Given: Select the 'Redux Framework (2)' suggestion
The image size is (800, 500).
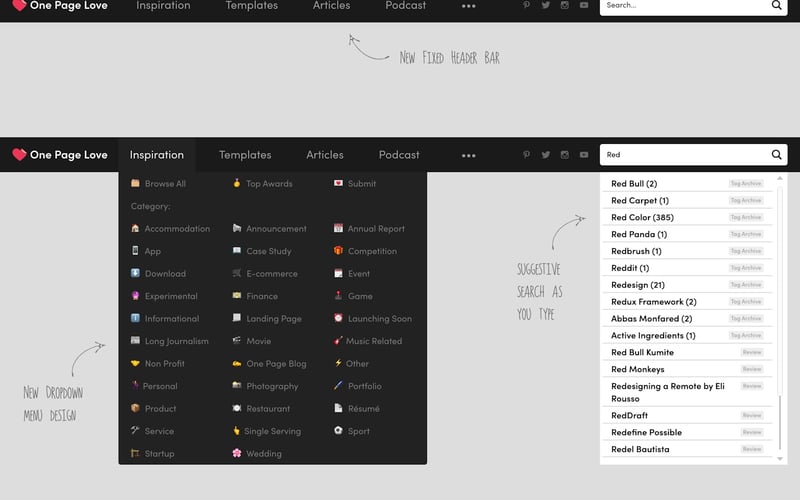Looking at the screenshot, I should (687, 301).
